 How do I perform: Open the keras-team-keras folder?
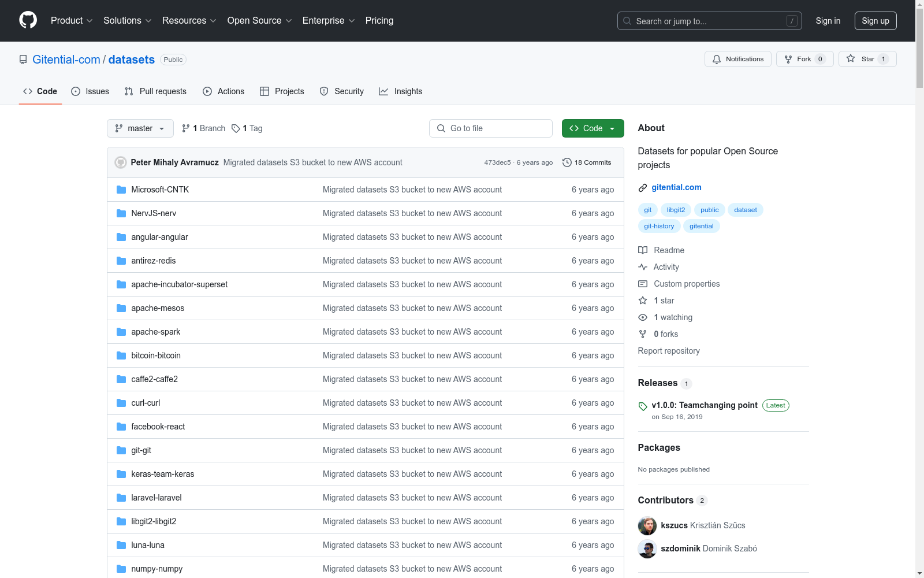tap(163, 474)
